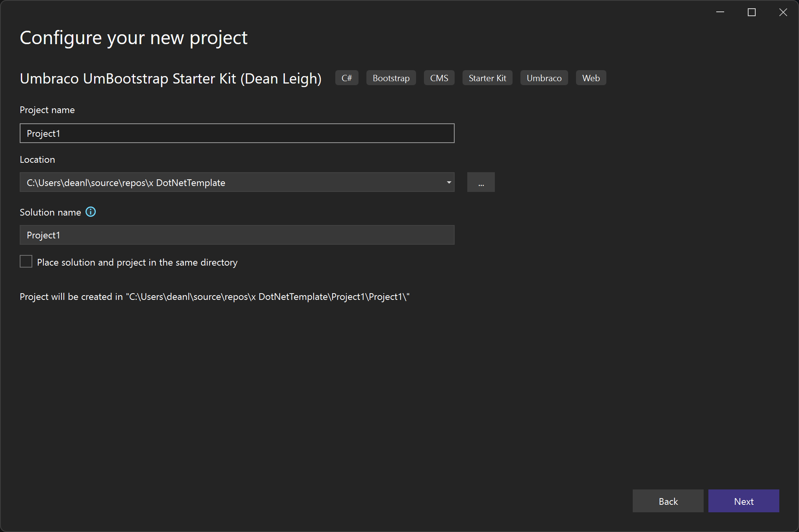Screen dimensions: 799x532
Task: Click the Bootstrap tag
Action: click(391, 78)
